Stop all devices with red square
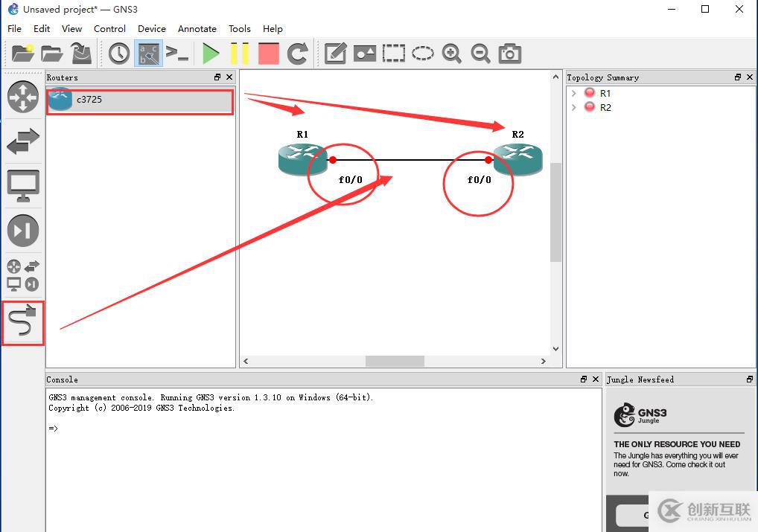The height and width of the screenshot is (532, 758). click(x=269, y=53)
